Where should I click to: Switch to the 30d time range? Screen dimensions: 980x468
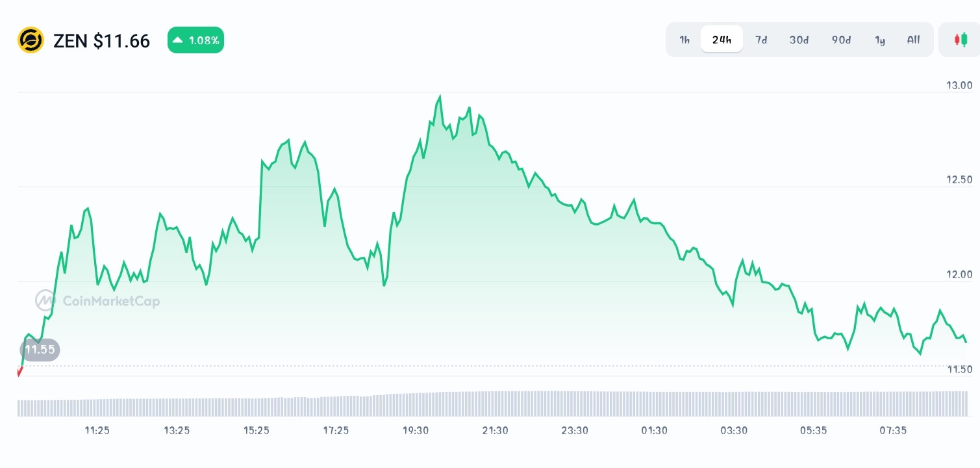click(x=799, y=40)
